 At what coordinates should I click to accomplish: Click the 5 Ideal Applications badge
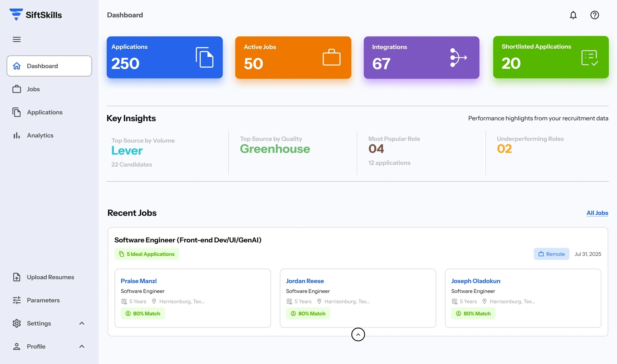point(147,254)
